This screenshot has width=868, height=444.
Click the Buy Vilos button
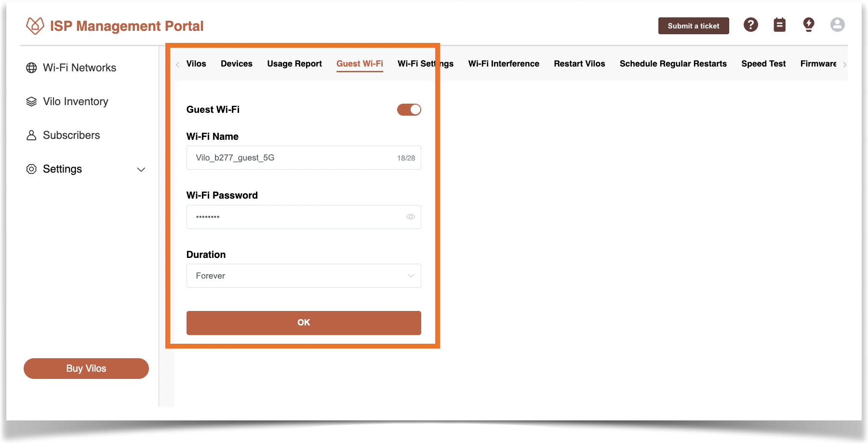click(x=86, y=369)
